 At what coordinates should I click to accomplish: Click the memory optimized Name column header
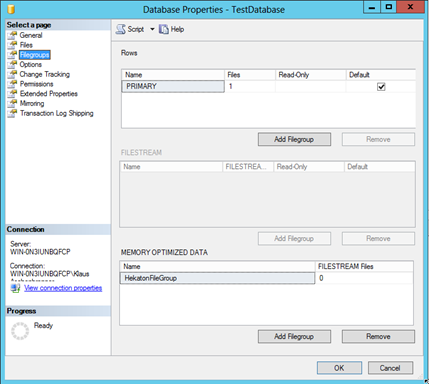point(217,266)
